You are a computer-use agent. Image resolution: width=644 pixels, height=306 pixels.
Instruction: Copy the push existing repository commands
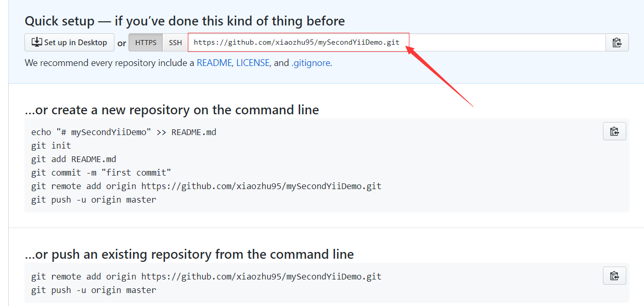coord(614,276)
